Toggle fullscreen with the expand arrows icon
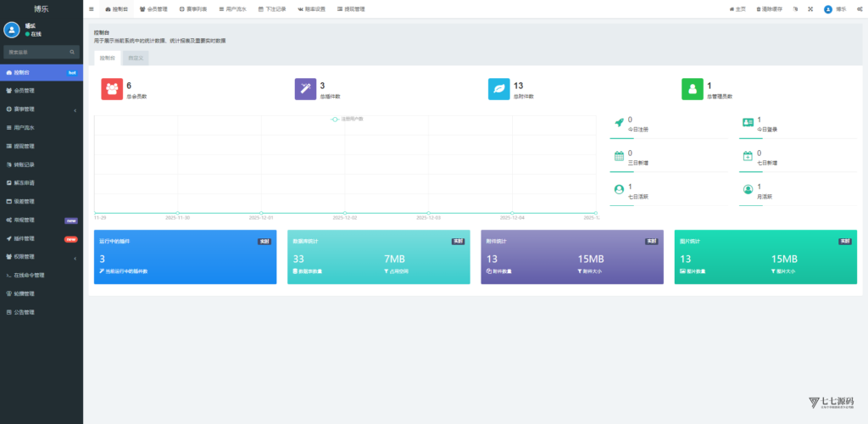Image resolution: width=868 pixels, height=424 pixels. point(810,9)
